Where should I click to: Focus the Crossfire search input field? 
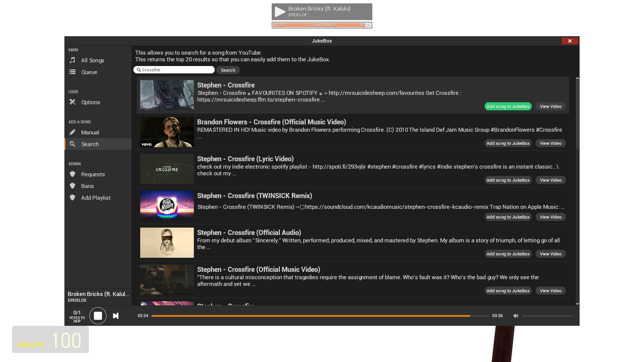coord(174,70)
